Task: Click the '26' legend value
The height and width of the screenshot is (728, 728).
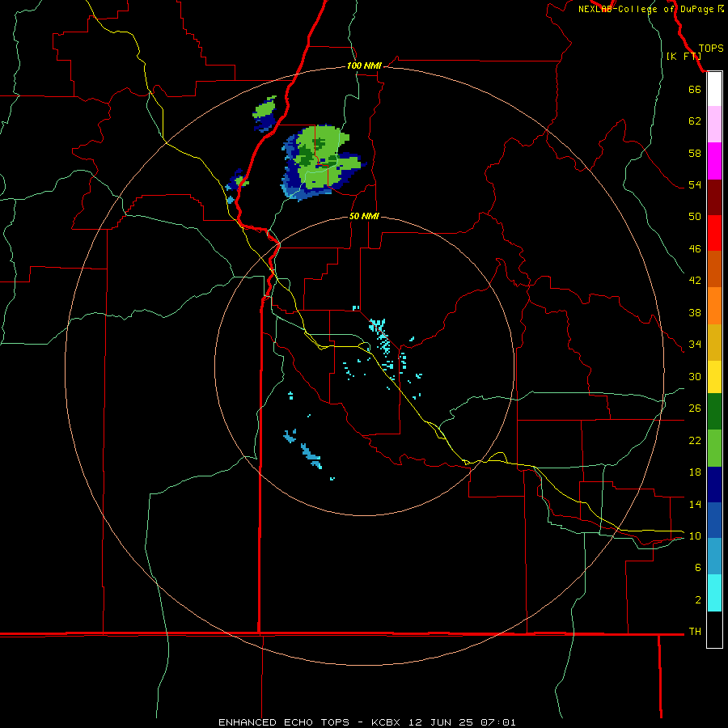Action: point(695,408)
